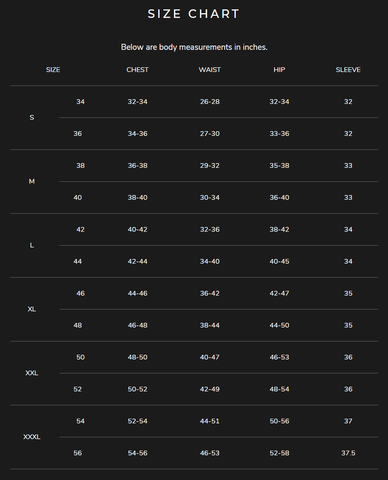Select the CHEST column header

[137, 70]
